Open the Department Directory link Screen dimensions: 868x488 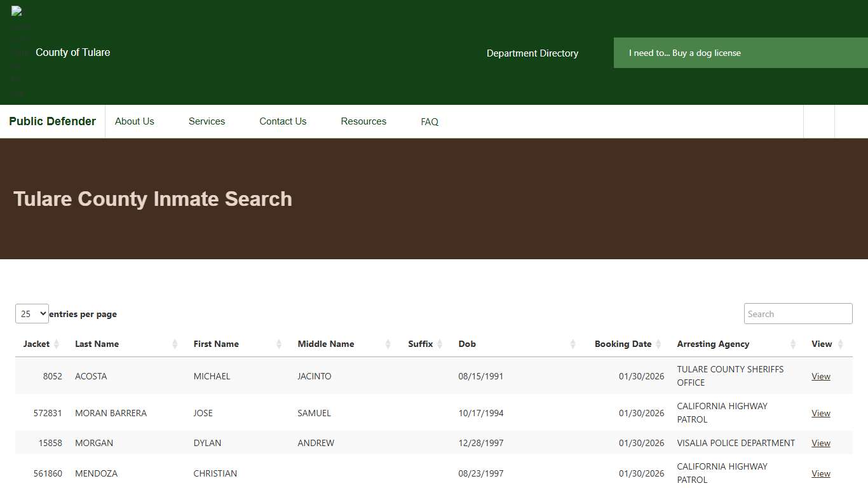(532, 53)
